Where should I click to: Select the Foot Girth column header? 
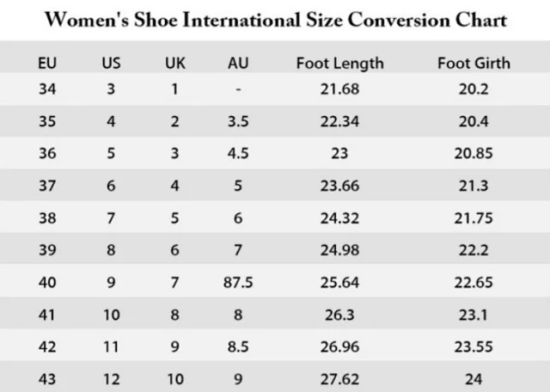474,63
